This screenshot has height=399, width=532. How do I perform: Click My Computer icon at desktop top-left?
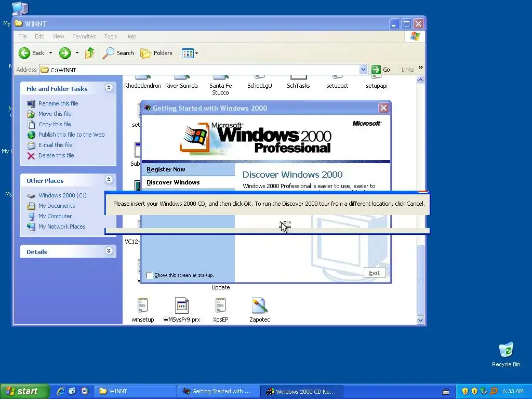coord(20,8)
